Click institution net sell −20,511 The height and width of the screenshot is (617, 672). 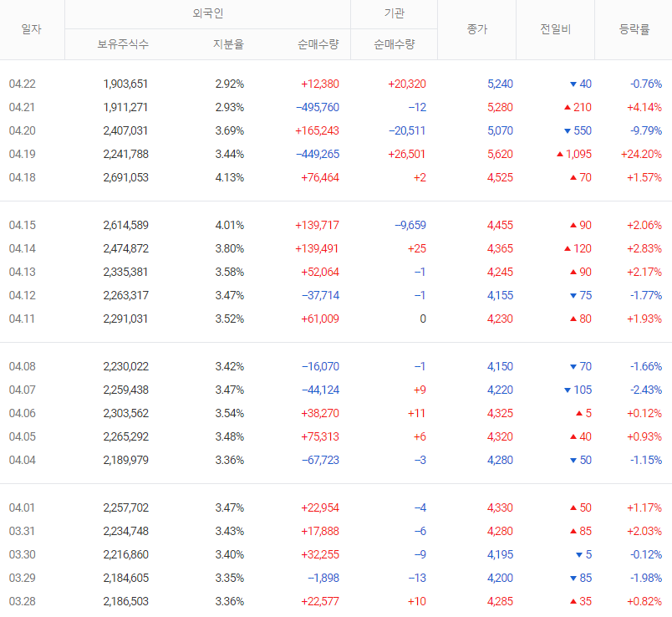coord(407,130)
